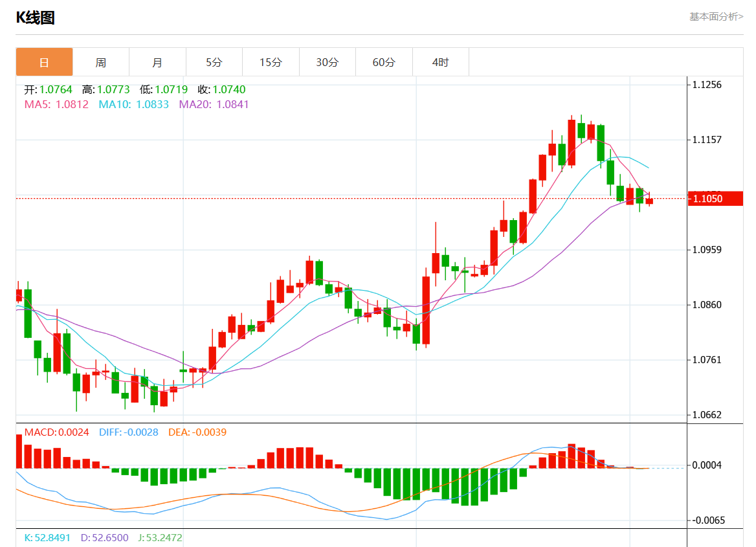The width and height of the screenshot is (756, 547).
Task: Switch to the 周 (weekly) tab
Action: [101, 62]
